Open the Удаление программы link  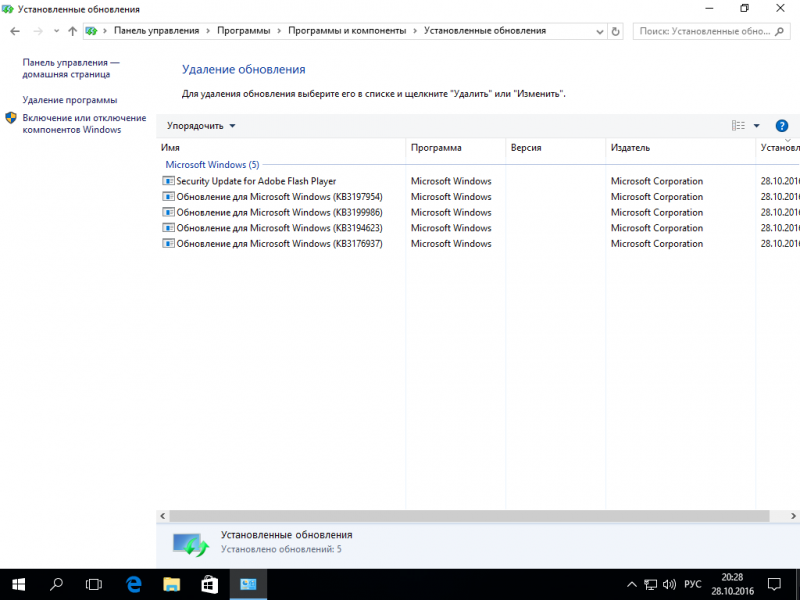70,100
